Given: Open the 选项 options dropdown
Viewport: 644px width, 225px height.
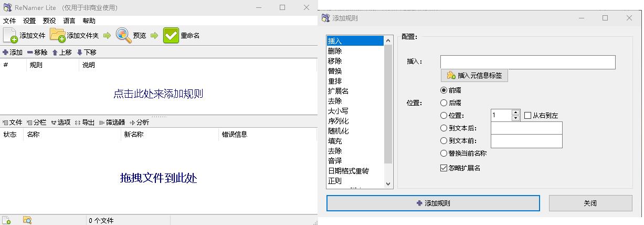Looking at the screenshot, I should click(x=60, y=122).
